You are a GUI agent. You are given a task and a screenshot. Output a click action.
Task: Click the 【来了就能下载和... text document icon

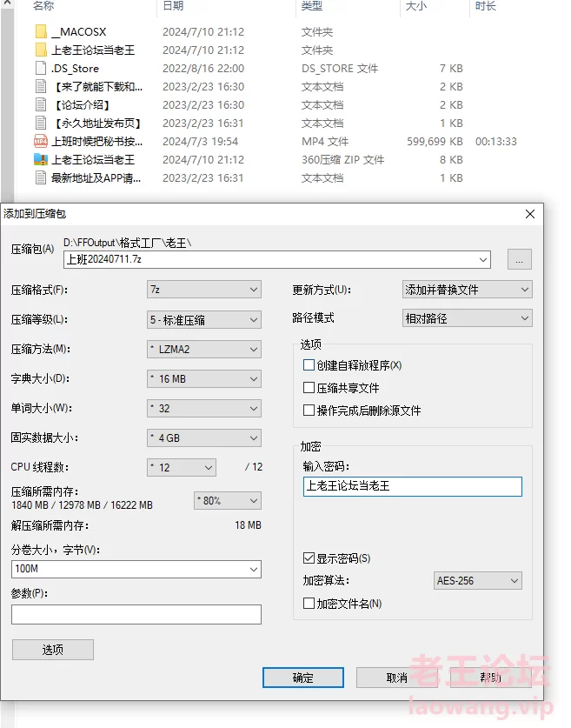(x=41, y=86)
